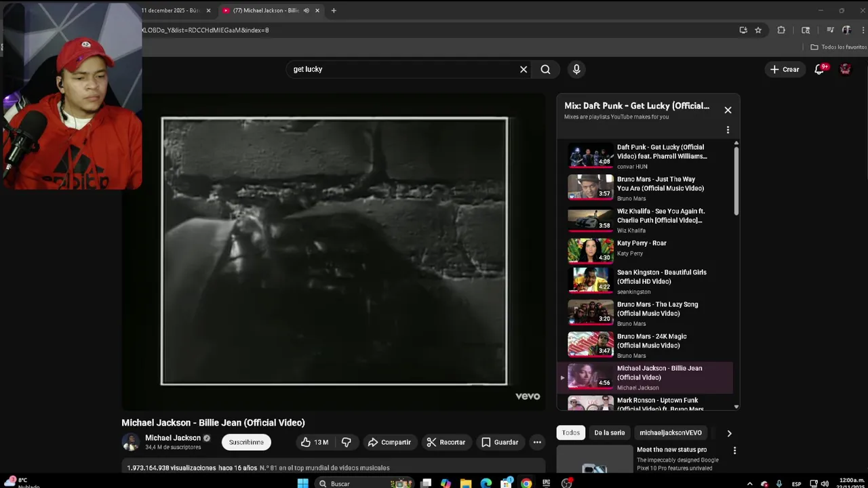This screenshot has height=488, width=868.
Task: Open File Explorer from taskbar
Action: tap(466, 483)
